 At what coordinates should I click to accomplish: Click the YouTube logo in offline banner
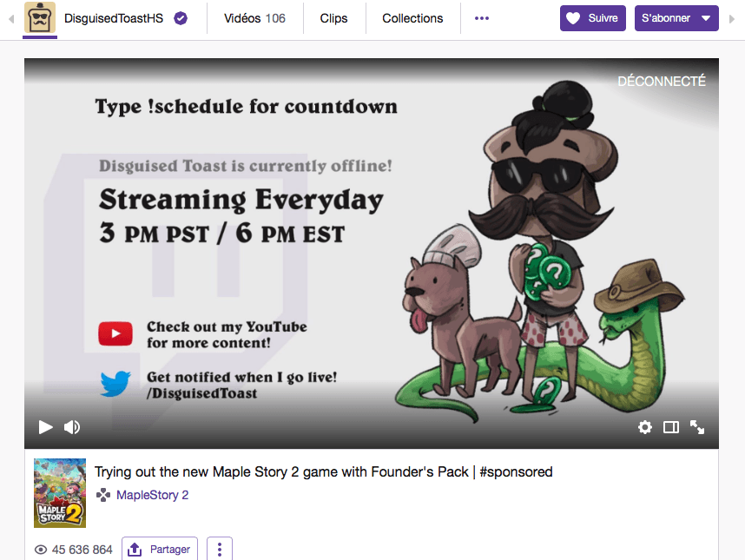pyautogui.click(x=115, y=333)
